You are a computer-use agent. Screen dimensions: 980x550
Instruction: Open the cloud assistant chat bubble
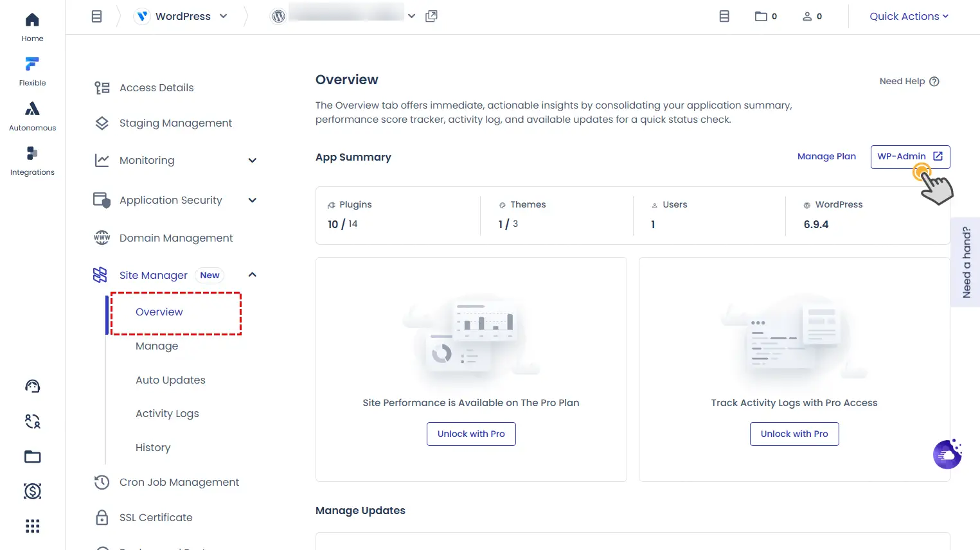[x=947, y=454]
